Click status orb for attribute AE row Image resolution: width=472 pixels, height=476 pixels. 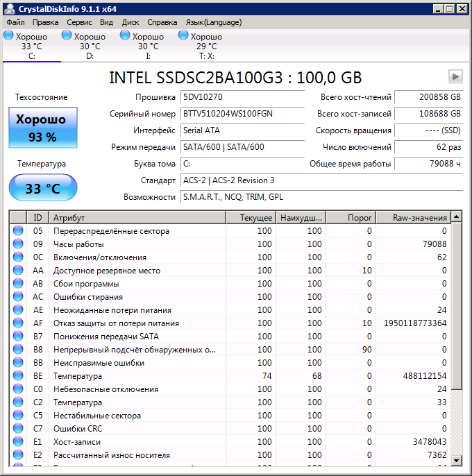18,310
